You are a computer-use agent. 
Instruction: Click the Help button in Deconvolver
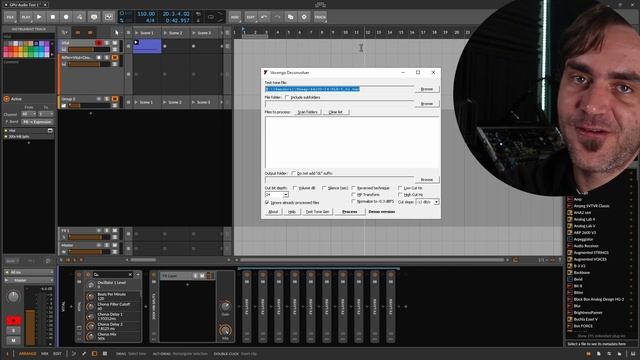[x=292, y=212]
